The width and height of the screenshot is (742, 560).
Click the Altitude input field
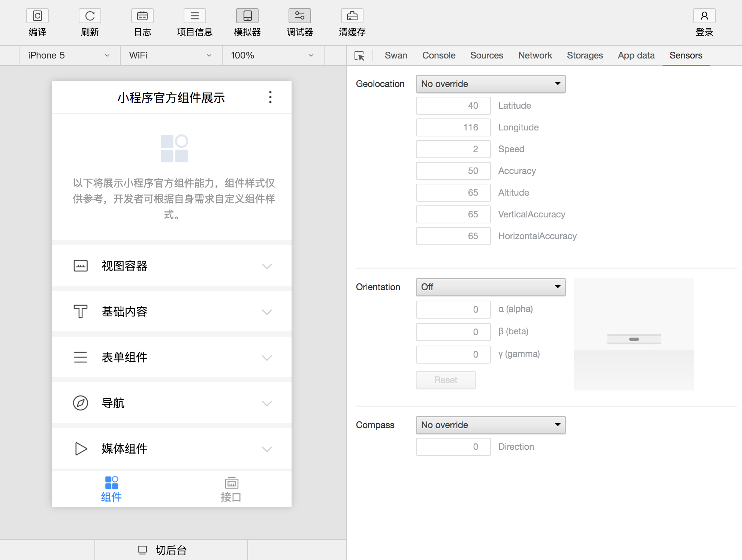click(453, 193)
